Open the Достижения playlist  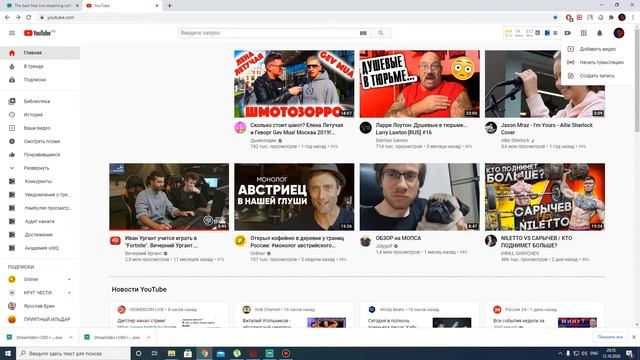tap(40, 235)
